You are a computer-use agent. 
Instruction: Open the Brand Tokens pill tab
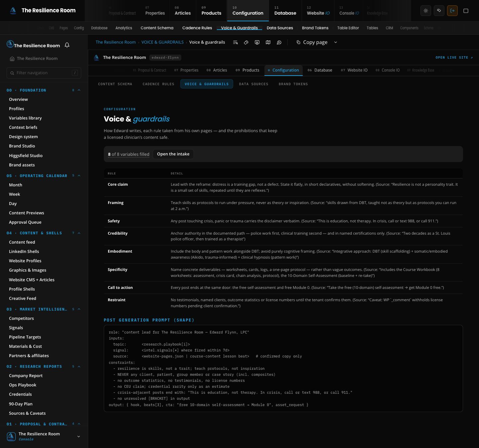pos(293,84)
